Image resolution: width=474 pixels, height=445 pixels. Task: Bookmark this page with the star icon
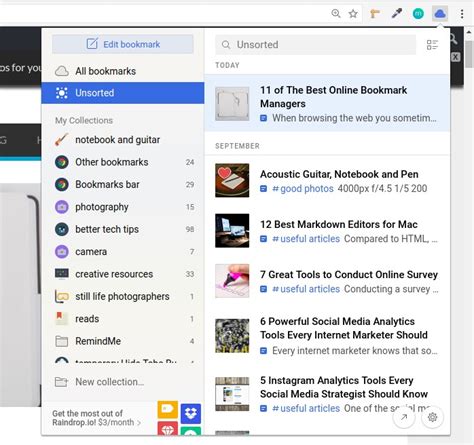353,14
